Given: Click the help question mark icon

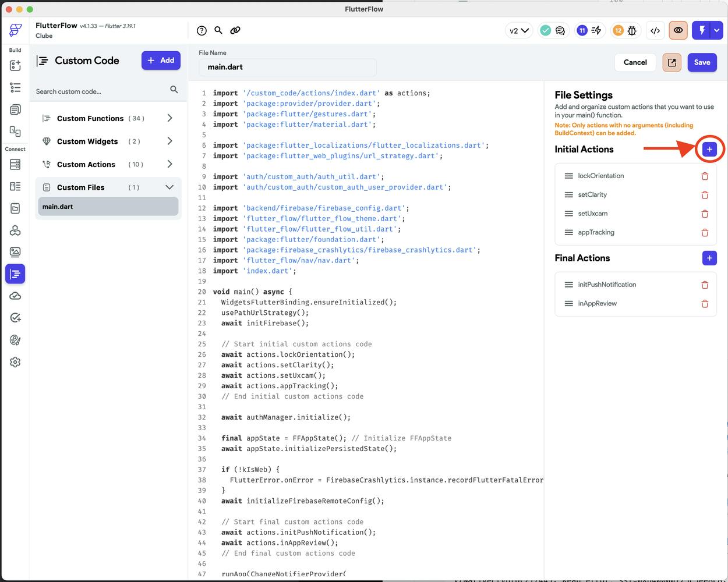Looking at the screenshot, I should point(202,31).
